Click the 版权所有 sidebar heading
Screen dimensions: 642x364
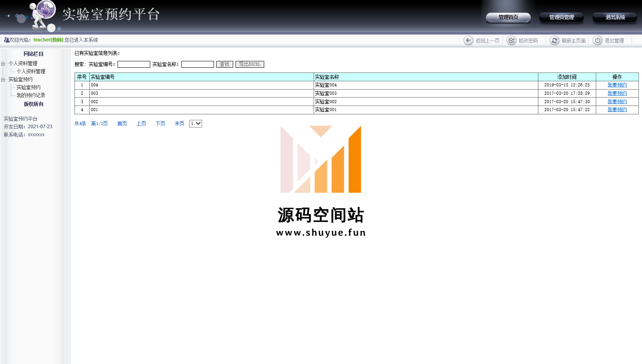point(33,104)
